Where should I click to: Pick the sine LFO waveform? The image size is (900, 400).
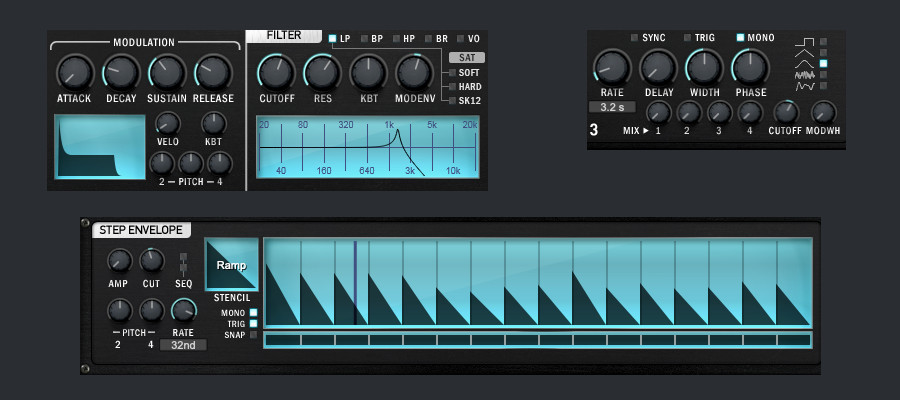coord(823,64)
